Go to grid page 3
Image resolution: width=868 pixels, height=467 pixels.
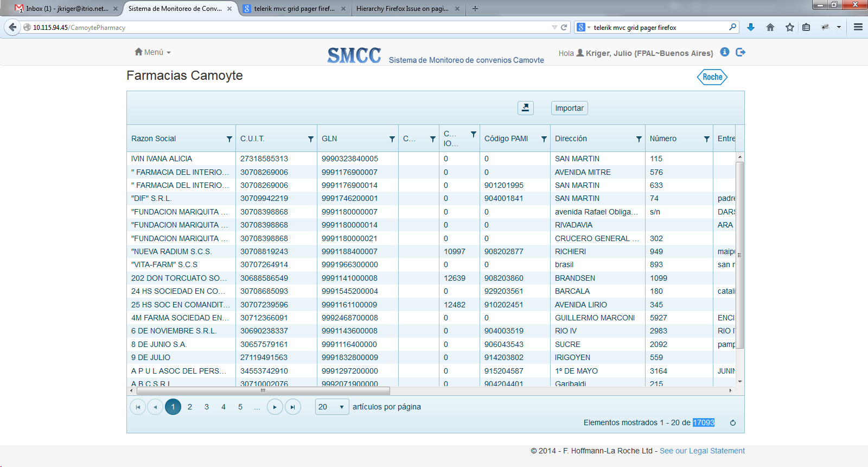click(207, 407)
